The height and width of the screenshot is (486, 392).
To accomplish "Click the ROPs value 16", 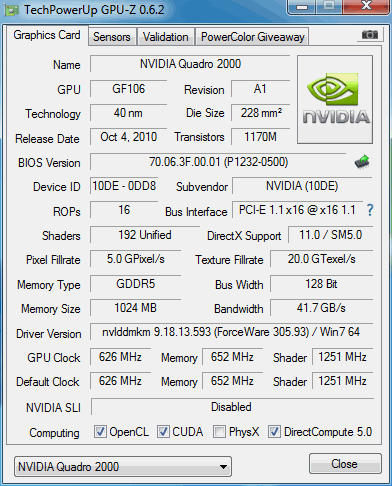I will click(124, 210).
